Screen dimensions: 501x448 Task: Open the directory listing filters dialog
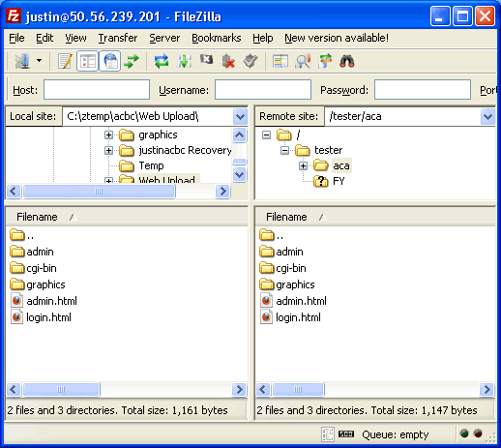(280, 61)
